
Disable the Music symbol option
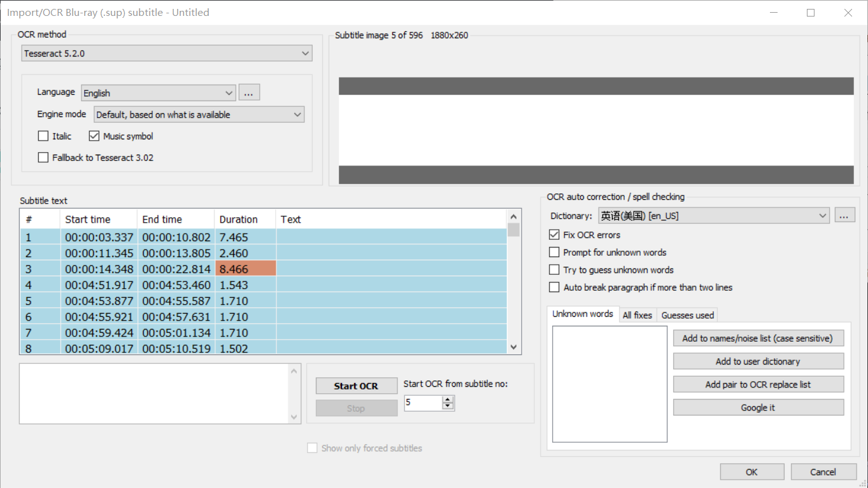[x=94, y=136]
